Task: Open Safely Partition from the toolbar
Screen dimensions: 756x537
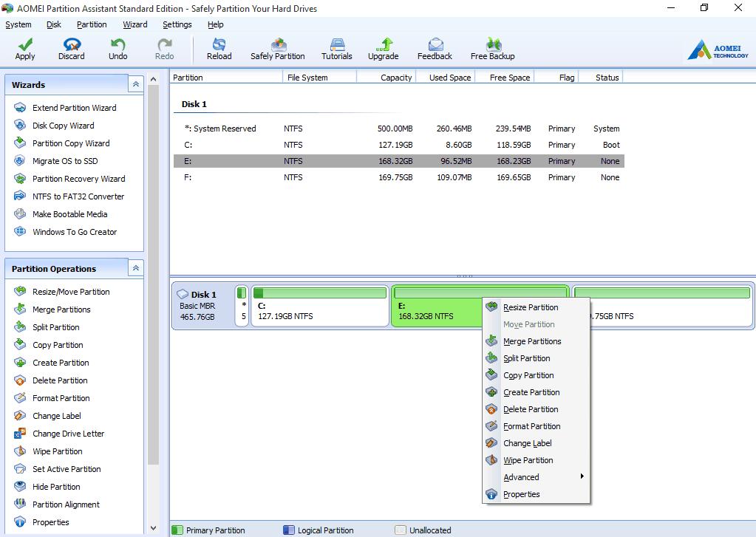Action: coord(278,45)
